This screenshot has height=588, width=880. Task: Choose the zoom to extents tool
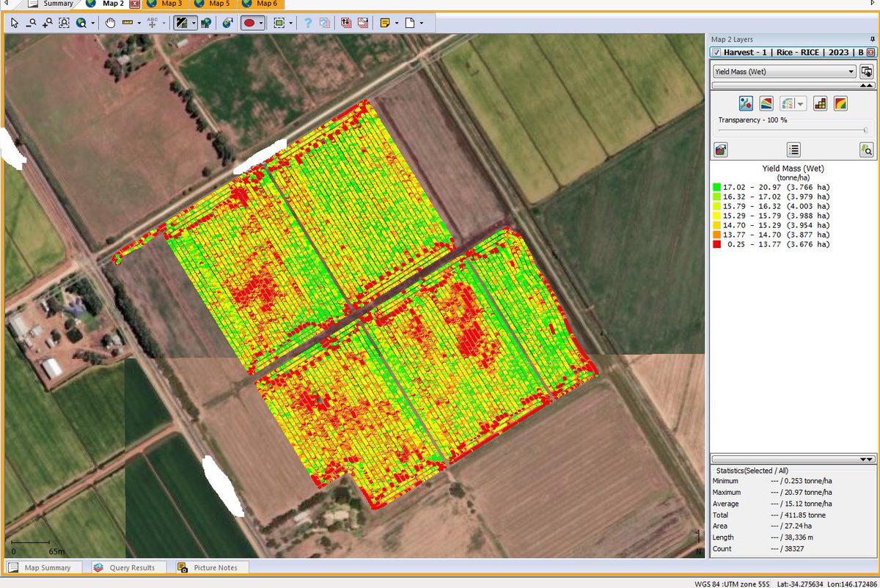coord(64,23)
